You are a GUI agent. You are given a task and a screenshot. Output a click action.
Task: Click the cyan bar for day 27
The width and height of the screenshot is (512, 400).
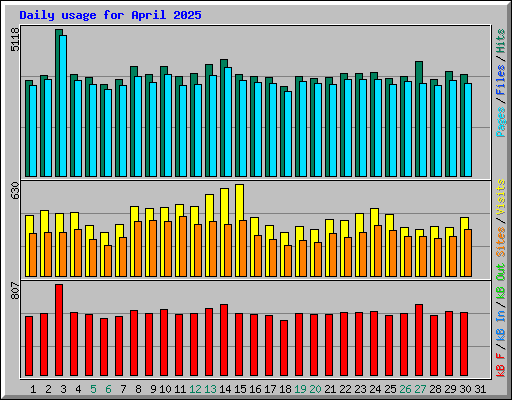pos(423,130)
